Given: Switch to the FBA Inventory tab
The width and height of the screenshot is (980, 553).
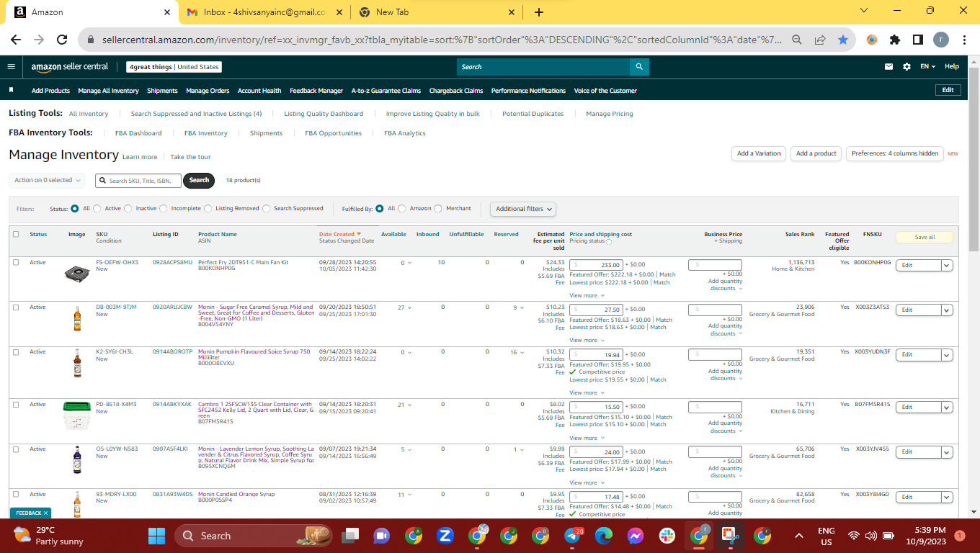Looking at the screenshot, I should [206, 133].
